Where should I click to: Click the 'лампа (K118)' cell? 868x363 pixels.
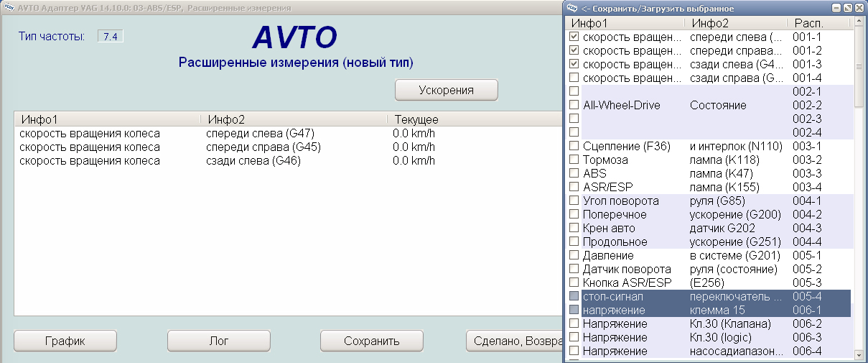tap(723, 160)
